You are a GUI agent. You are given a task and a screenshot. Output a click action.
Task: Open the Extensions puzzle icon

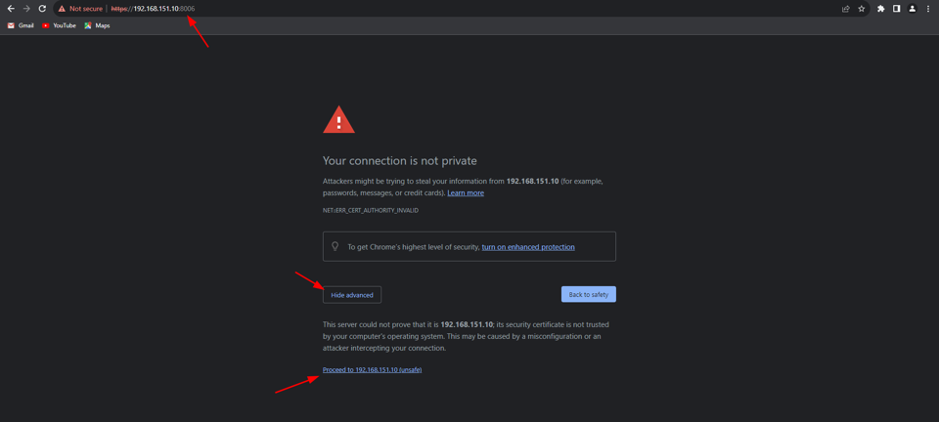[881, 9]
